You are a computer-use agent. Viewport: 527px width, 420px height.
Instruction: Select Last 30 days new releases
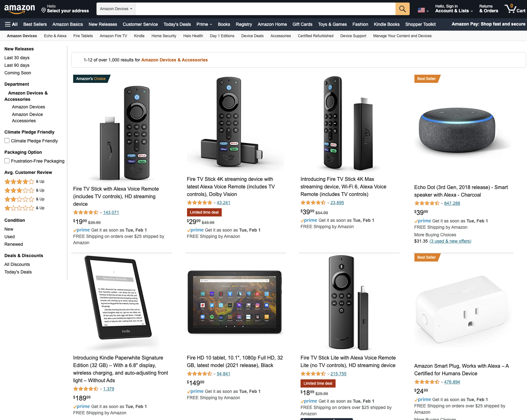[17, 58]
